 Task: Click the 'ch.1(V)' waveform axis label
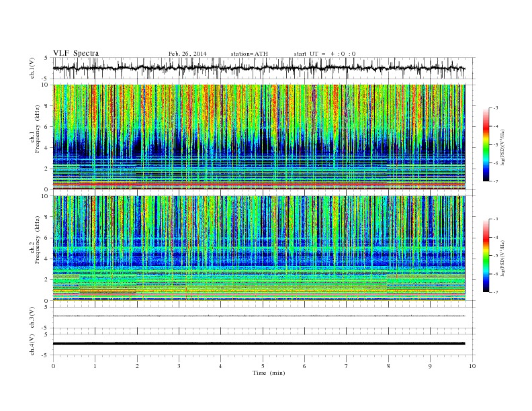click(32, 68)
